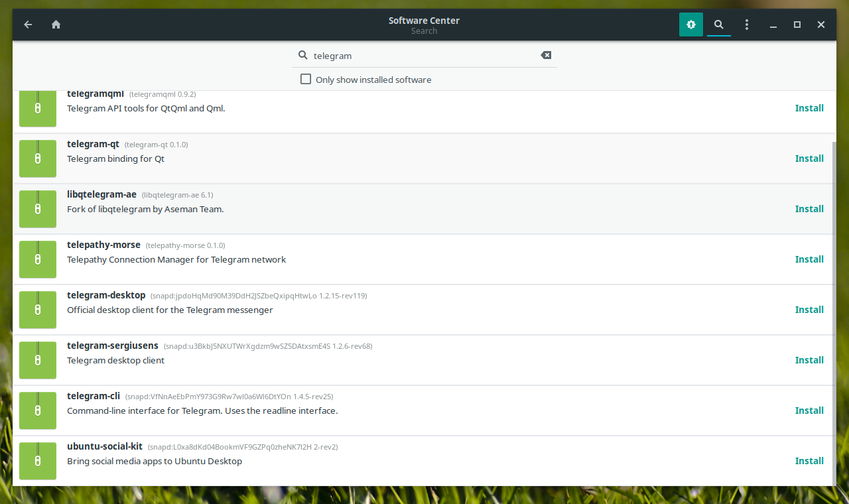This screenshot has height=504, width=849.
Task: Open telegram-desktop title text
Action: coord(106,295)
